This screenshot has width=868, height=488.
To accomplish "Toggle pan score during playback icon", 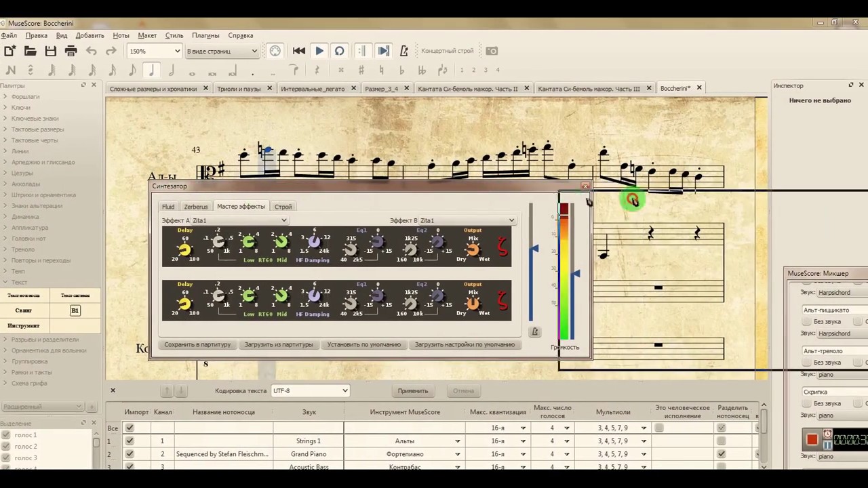I will 383,51.
